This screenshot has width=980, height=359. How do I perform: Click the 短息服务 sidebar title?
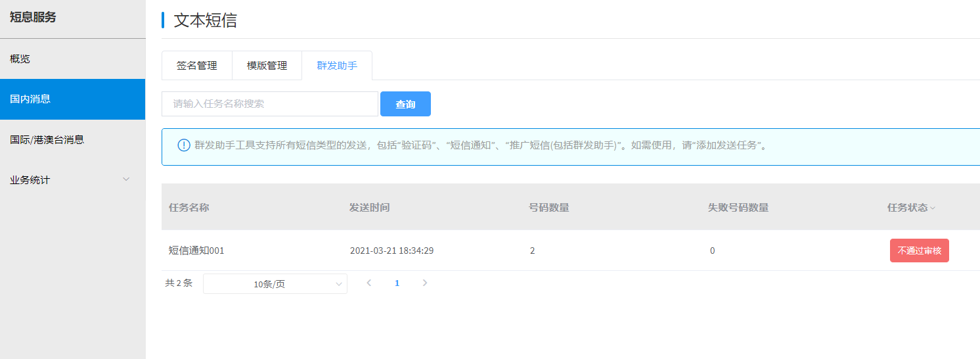33,17
